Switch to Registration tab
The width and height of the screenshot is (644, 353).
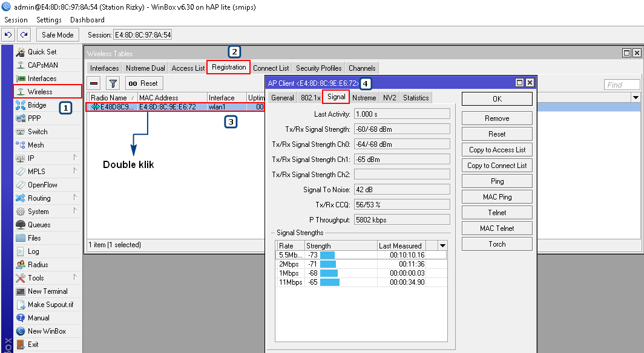229,67
